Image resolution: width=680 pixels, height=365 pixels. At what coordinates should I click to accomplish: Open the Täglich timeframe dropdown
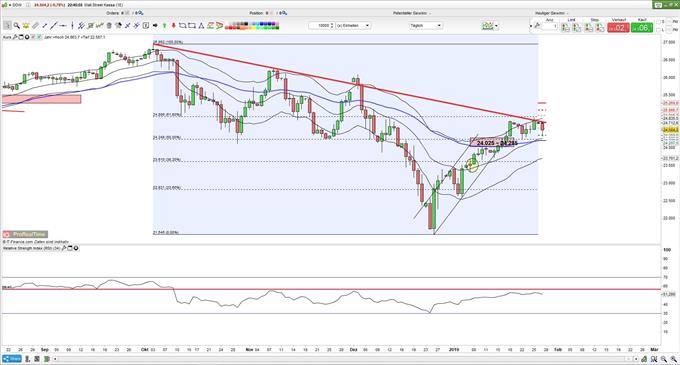pyautogui.click(x=426, y=26)
